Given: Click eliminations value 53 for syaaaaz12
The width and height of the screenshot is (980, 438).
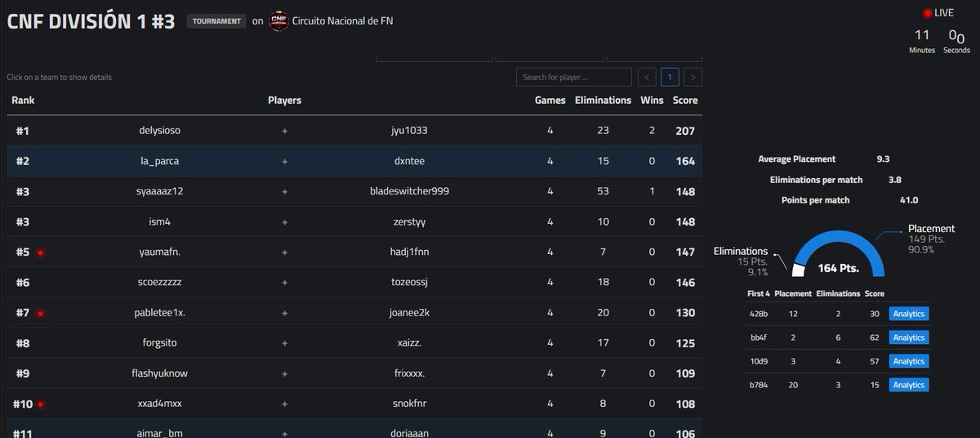Looking at the screenshot, I should tap(603, 191).
